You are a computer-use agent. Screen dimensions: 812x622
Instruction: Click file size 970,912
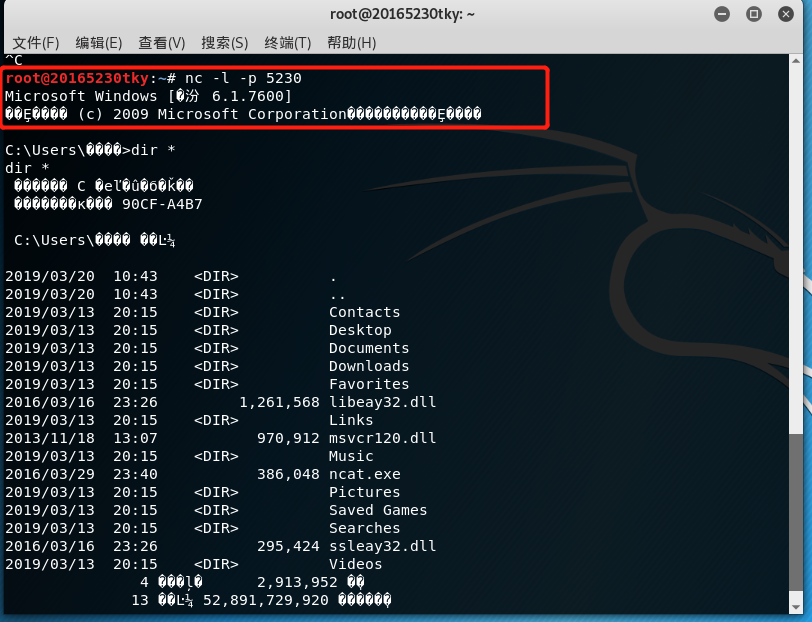[288, 438]
